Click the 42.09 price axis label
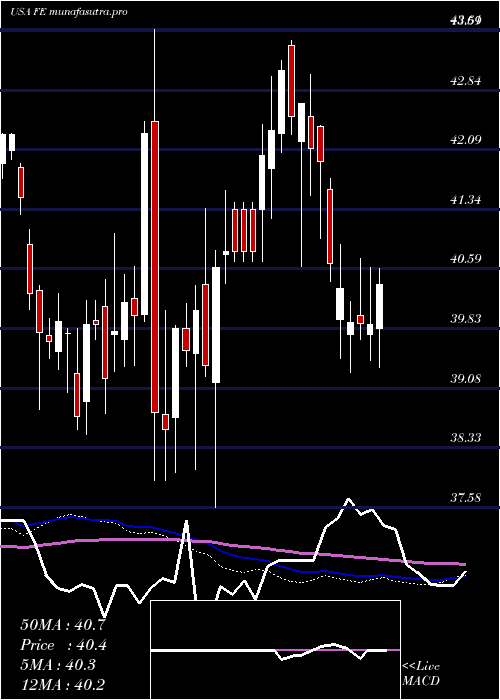The image size is (500, 700). [x=466, y=140]
